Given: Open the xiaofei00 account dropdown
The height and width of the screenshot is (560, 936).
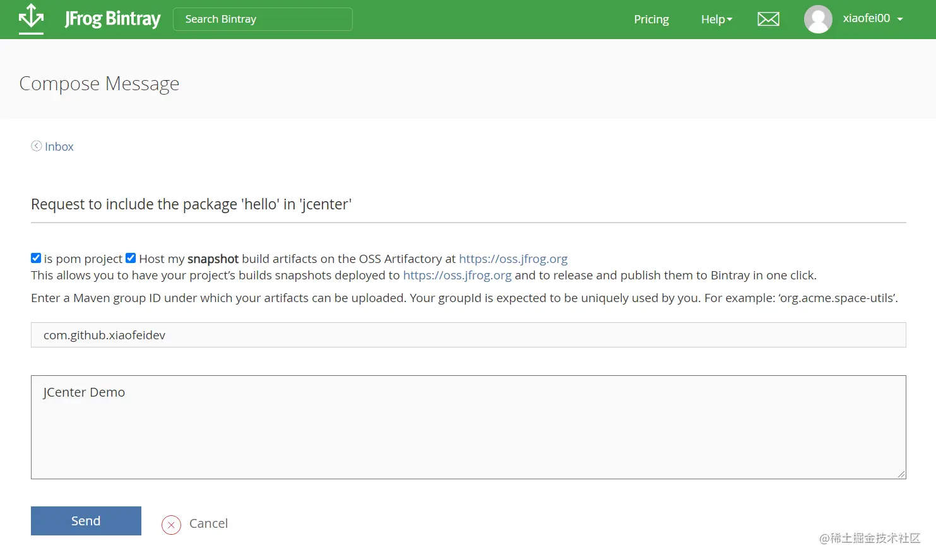Looking at the screenshot, I should pyautogui.click(x=873, y=18).
